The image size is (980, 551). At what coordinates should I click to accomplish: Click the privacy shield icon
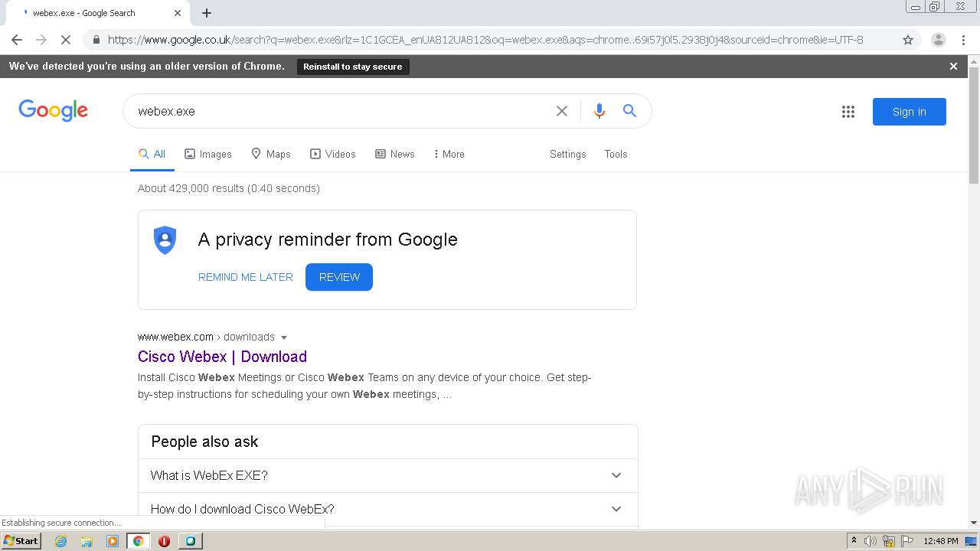[x=165, y=240]
